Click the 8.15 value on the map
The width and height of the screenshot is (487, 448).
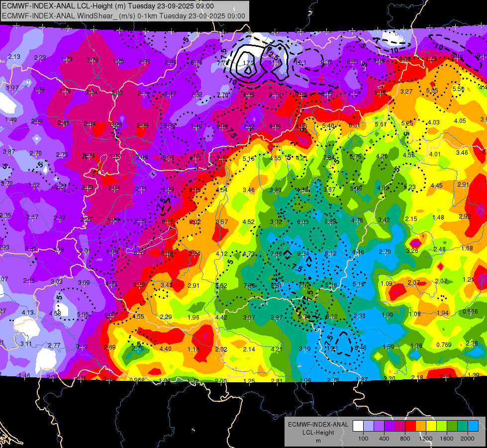(x=168, y=222)
